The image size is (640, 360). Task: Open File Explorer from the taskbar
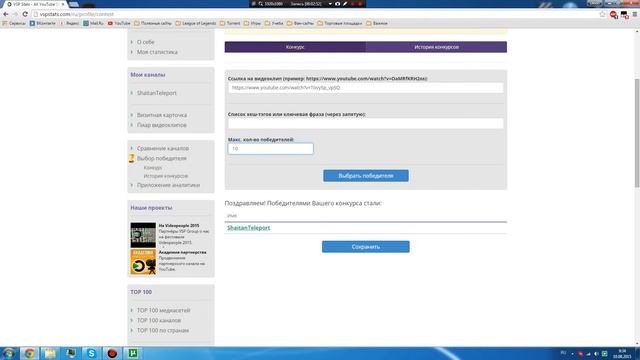[50, 353]
